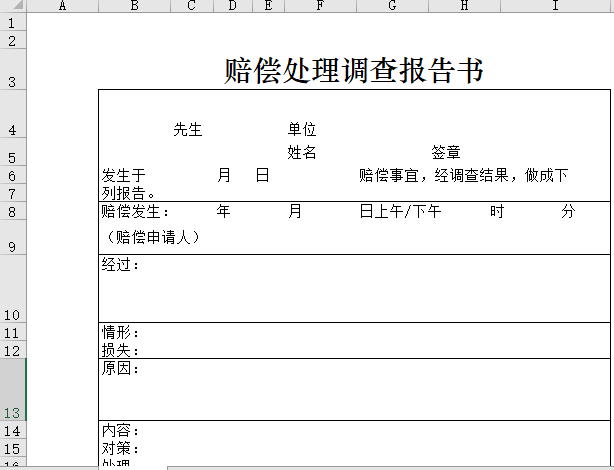Viewport: 614px width, 470px height.
Task: Select the 签章 cell
Action: click(446, 153)
